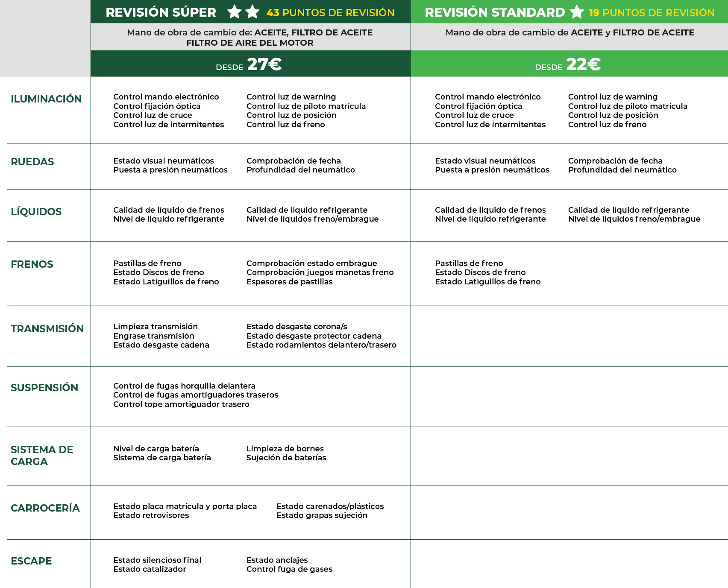Open the Iluminación category label
Viewport: 728px width, 588px height.
point(46,99)
